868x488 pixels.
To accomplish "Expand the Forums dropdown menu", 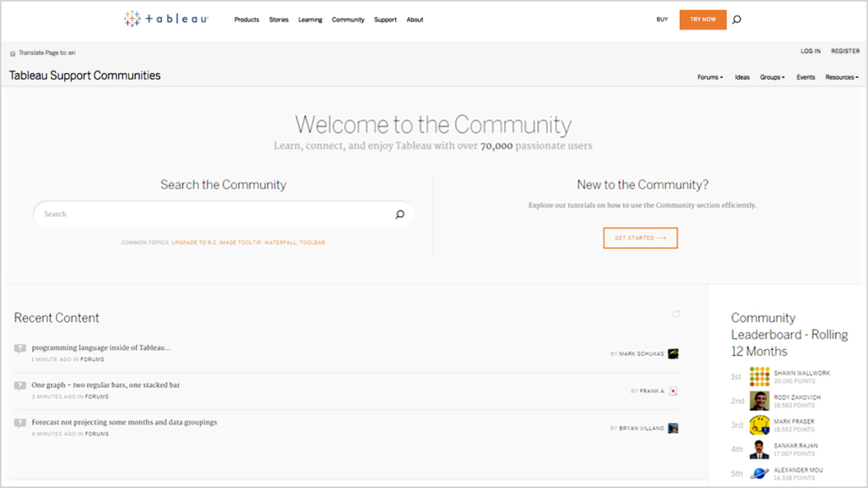I will coord(709,77).
